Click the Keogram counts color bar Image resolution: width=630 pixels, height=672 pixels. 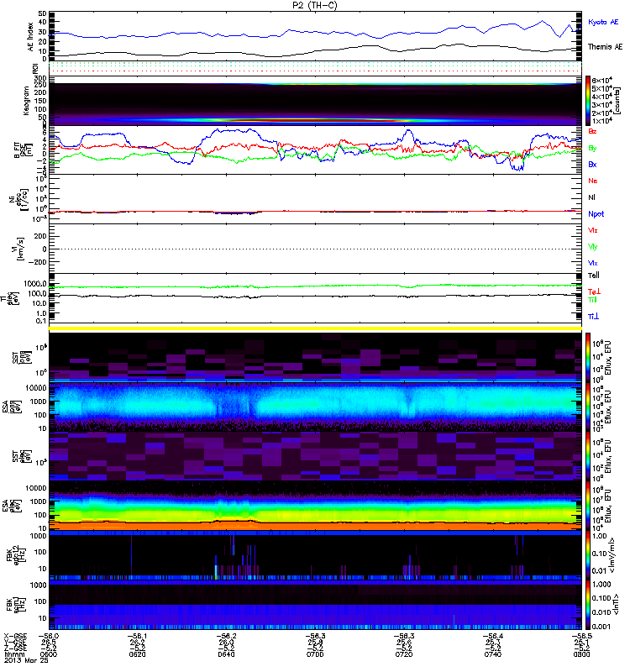(x=590, y=101)
